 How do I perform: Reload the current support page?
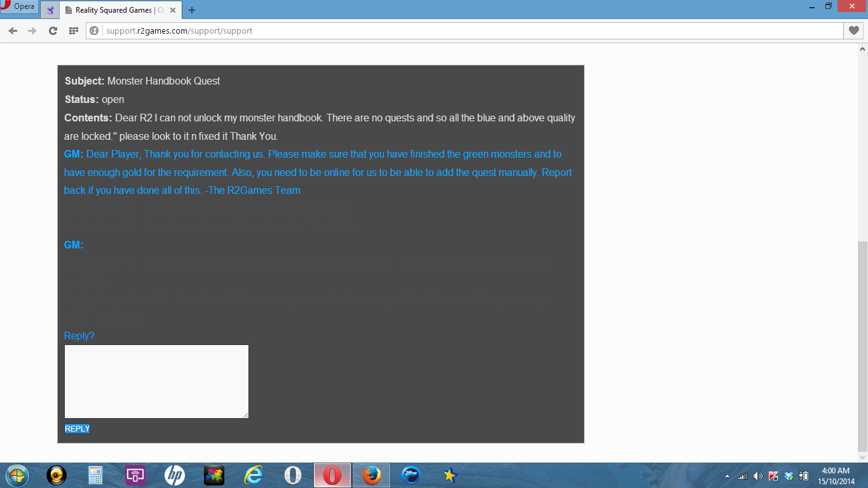53,30
